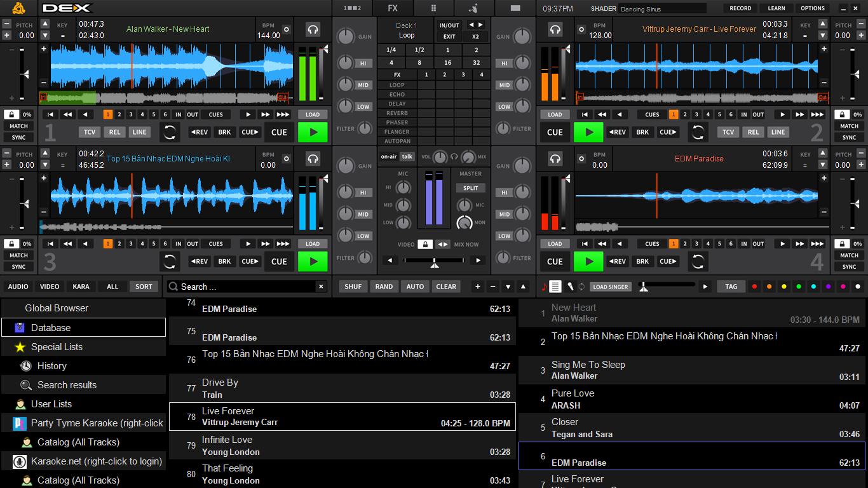Clear the search field with X
Screen dimensions: 868x488
(x=321, y=287)
